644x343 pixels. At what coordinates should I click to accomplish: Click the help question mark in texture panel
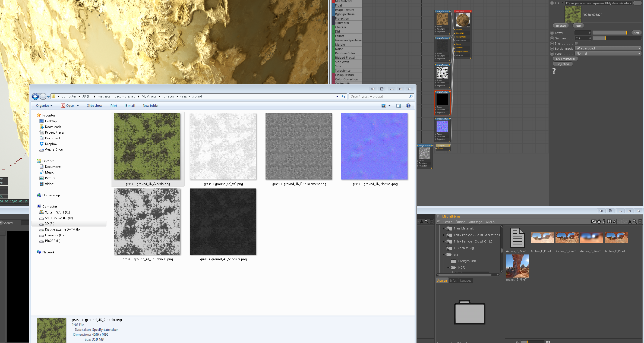click(554, 71)
